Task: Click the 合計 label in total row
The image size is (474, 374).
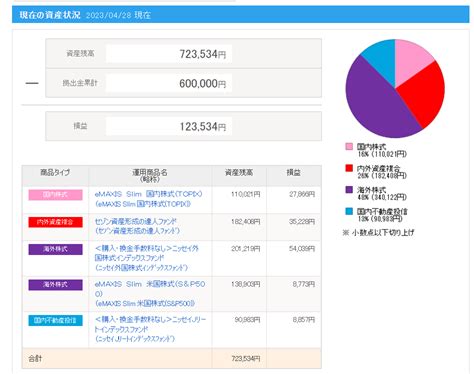Action: pyautogui.click(x=35, y=359)
